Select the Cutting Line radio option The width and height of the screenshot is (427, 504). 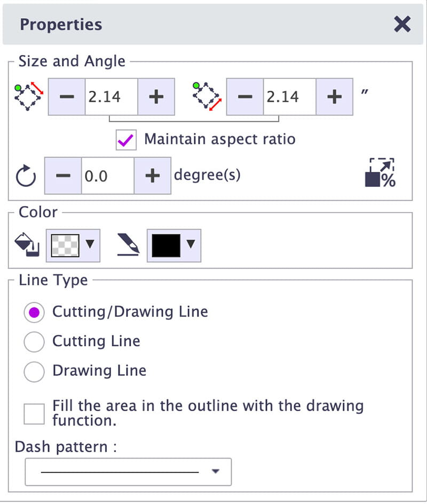pos(34,342)
